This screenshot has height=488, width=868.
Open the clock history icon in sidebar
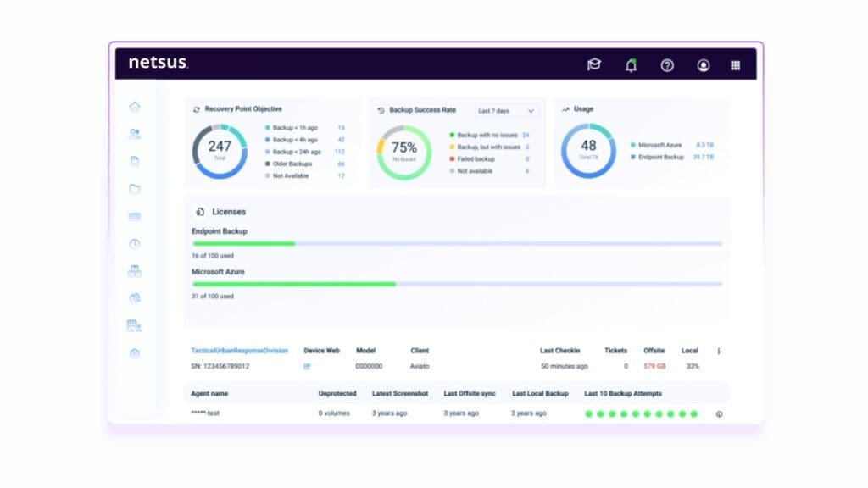(135, 243)
